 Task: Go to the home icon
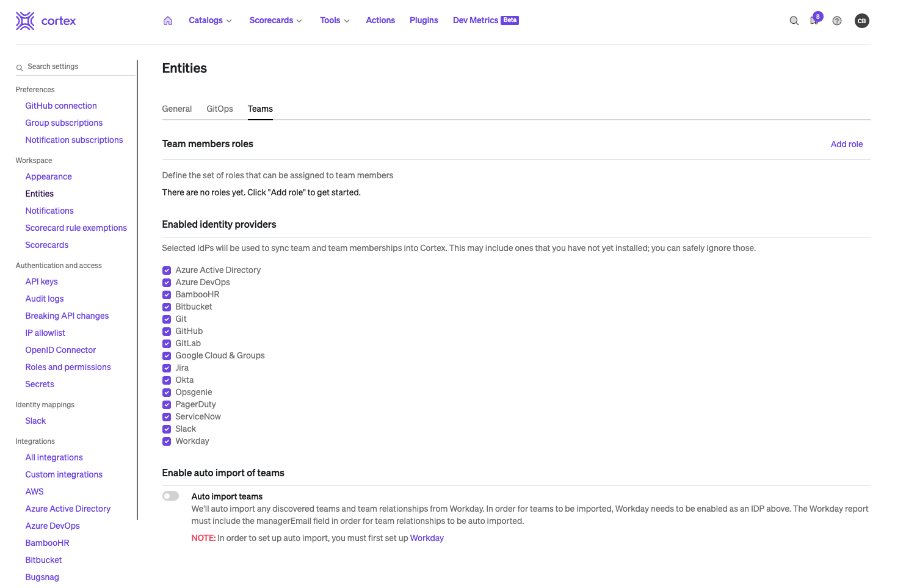[x=168, y=21]
